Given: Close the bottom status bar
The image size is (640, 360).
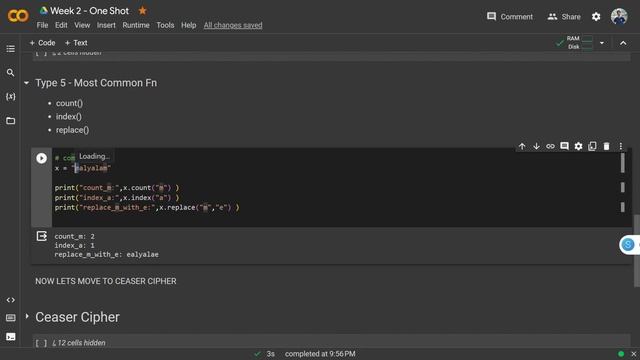Looking at the screenshot, I should click(633, 354).
